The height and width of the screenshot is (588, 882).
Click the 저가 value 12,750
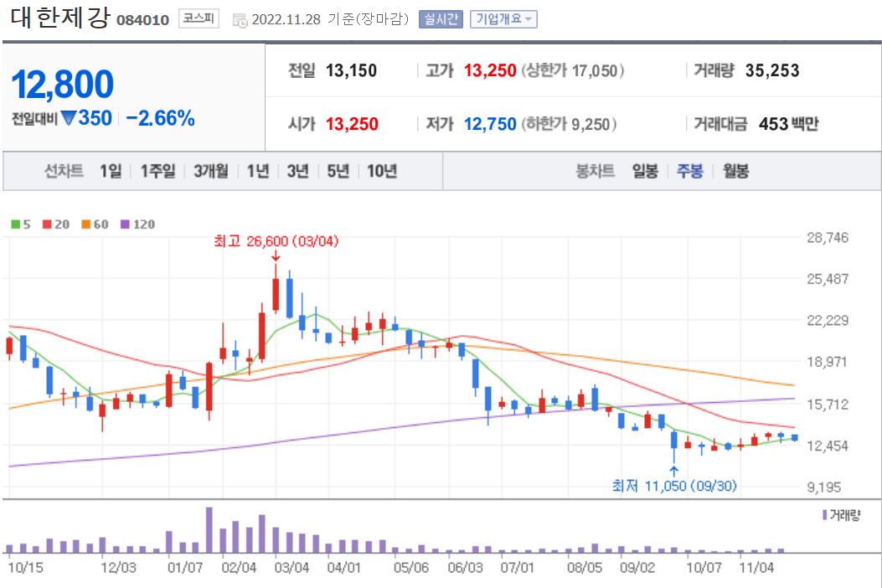(x=490, y=124)
